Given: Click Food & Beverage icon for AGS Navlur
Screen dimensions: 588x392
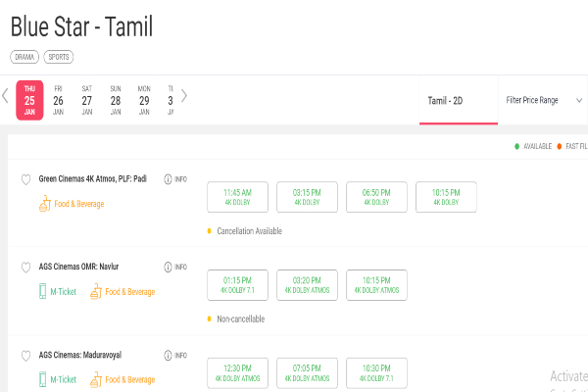Looking at the screenshot, I should [96, 291].
